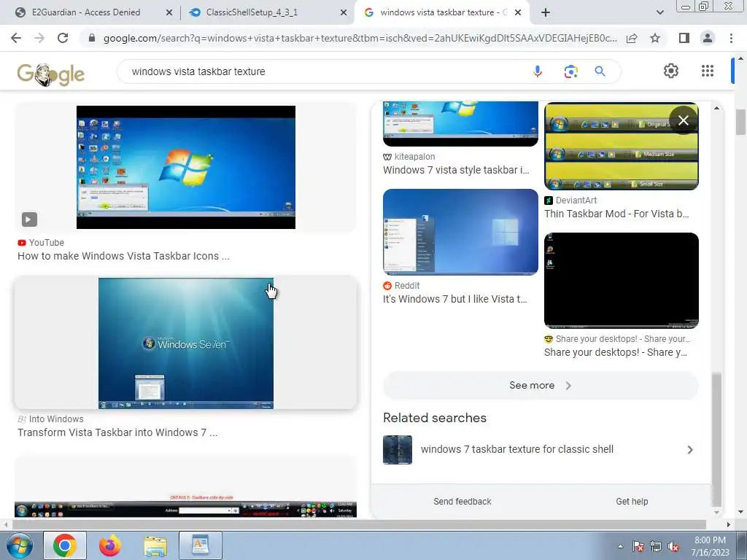Click the video play badge on YouTube thumbnail
This screenshot has height=560, width=747.
29,219
